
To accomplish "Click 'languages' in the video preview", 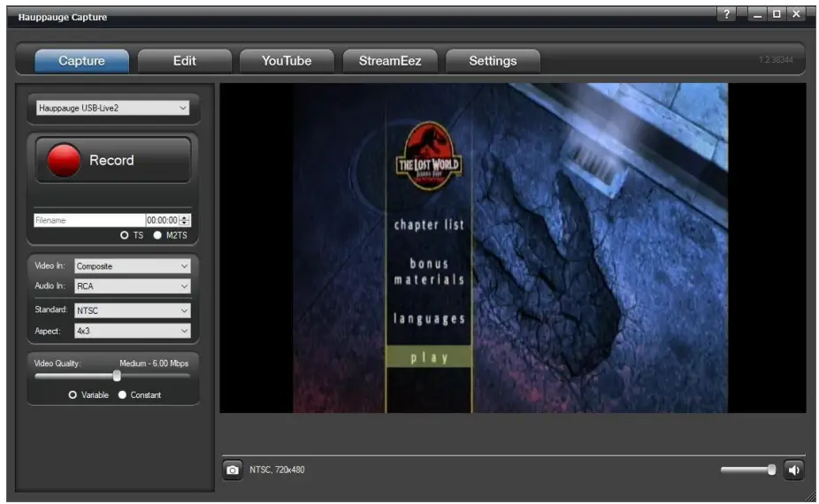I will pos(429,318).
